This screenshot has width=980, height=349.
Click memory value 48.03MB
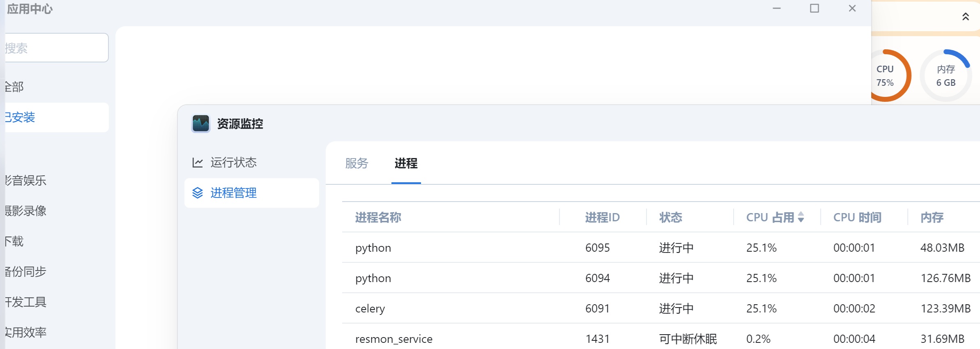[x=942, y=248]
